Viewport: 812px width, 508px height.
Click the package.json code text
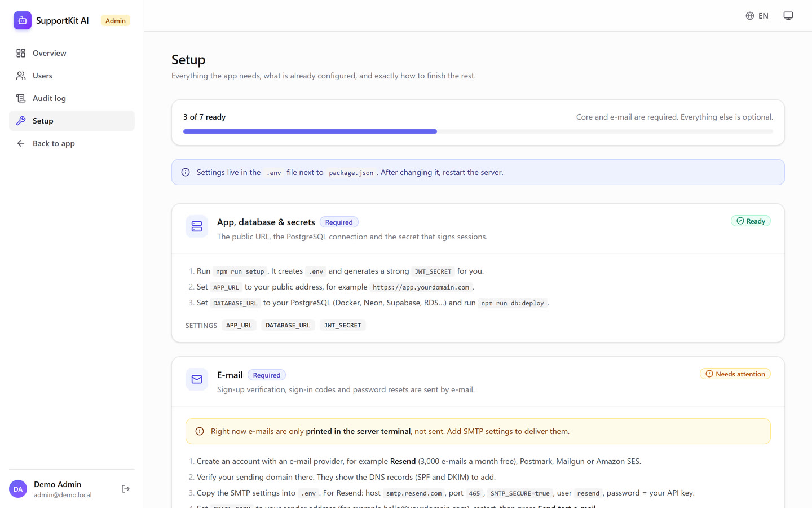pos(351,173)
